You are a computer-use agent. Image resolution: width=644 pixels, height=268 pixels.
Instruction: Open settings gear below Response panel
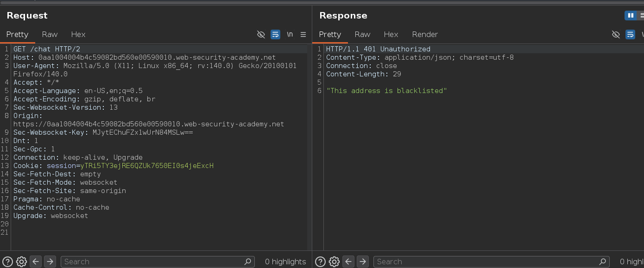(334, 262)
